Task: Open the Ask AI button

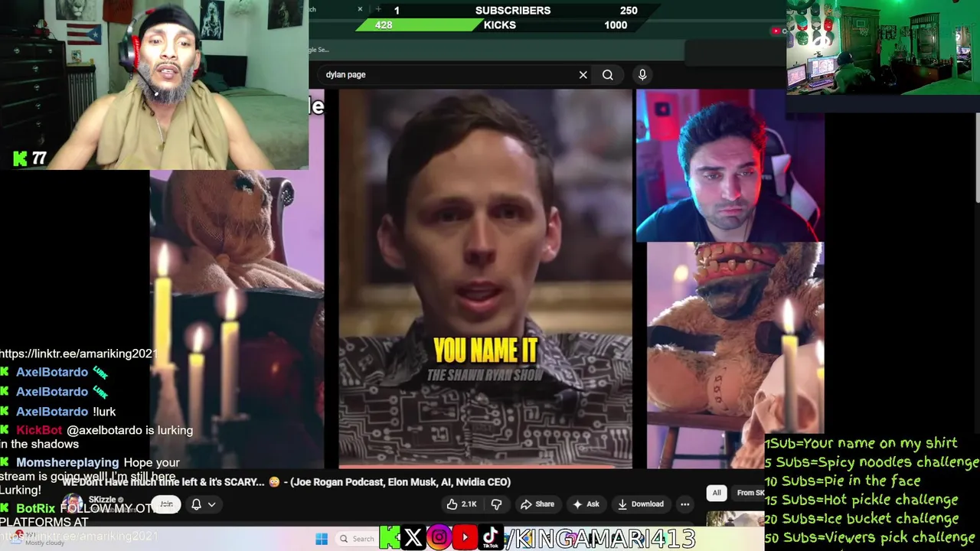Action: (x=586, y=504)
